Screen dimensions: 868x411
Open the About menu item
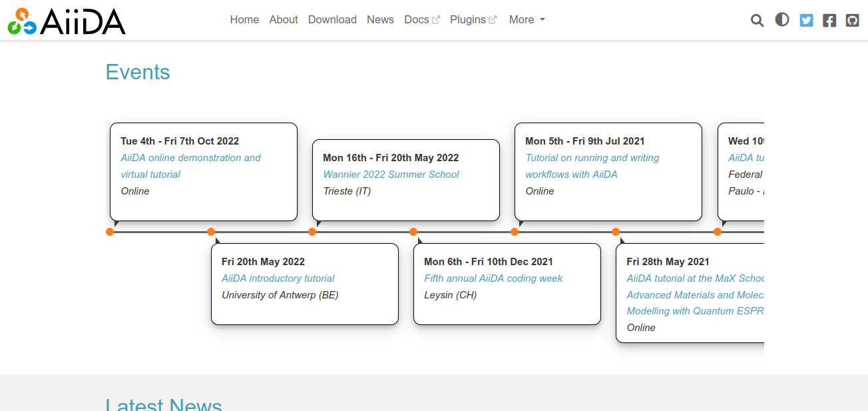tap(284, 20)
